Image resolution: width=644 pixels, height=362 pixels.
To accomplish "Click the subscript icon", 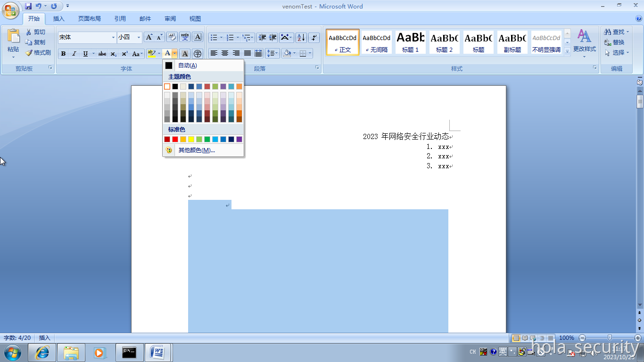I will [x=113, y=53].
